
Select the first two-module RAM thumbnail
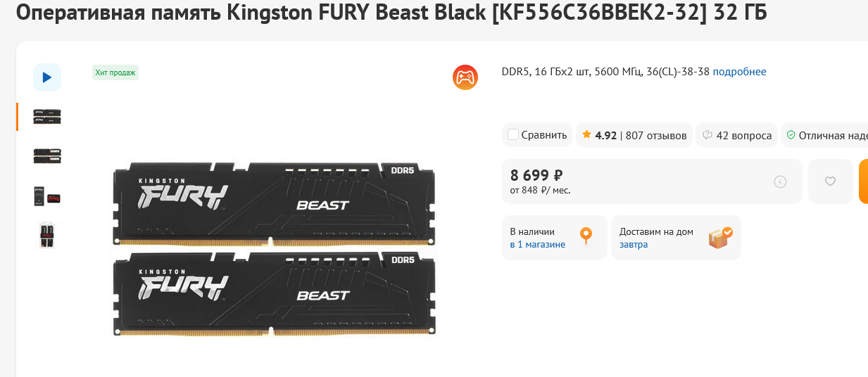(47, 117)
